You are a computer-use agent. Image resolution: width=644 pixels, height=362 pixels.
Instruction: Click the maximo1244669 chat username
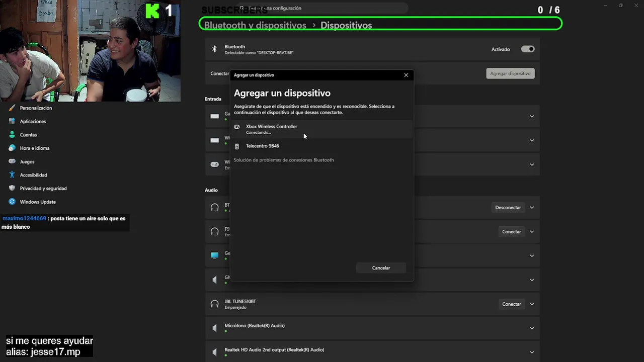pos(24,219)
